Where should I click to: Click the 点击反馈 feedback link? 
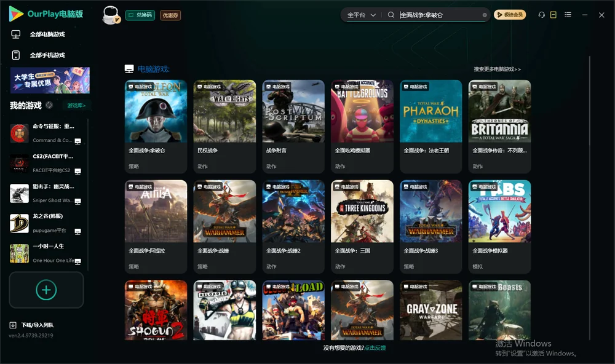[x=375, y=348]
